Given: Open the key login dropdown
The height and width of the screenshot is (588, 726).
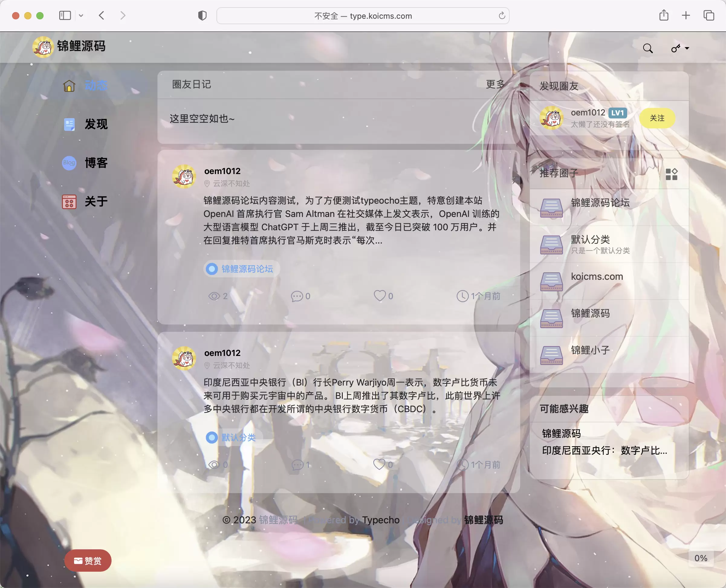Looking at the screenshot, I should (x=680, y=48).
